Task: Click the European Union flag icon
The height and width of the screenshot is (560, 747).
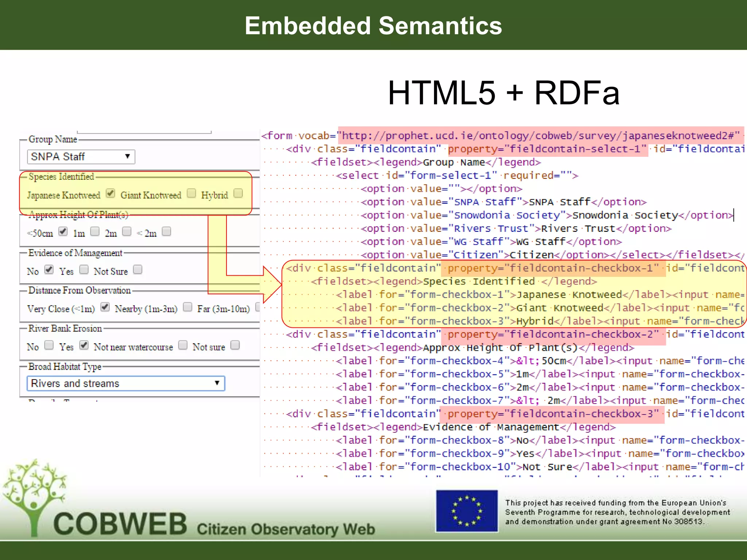Action: pos(467,510)
